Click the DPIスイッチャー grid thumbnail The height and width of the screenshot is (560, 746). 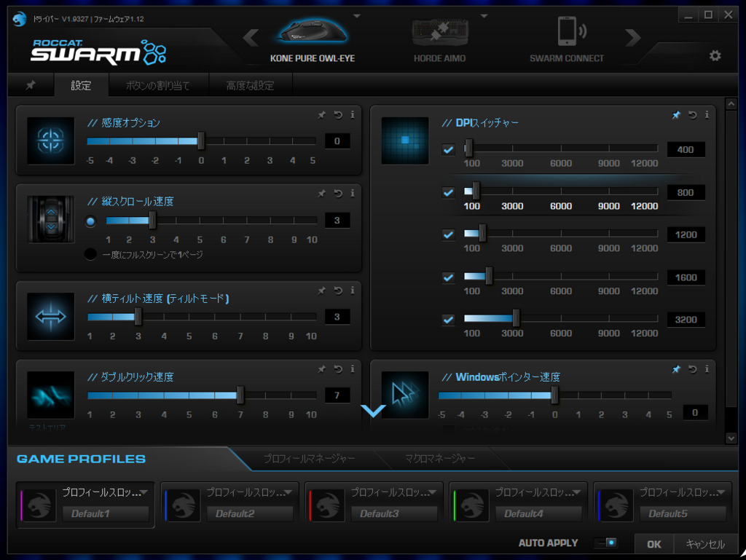point(405,141)
